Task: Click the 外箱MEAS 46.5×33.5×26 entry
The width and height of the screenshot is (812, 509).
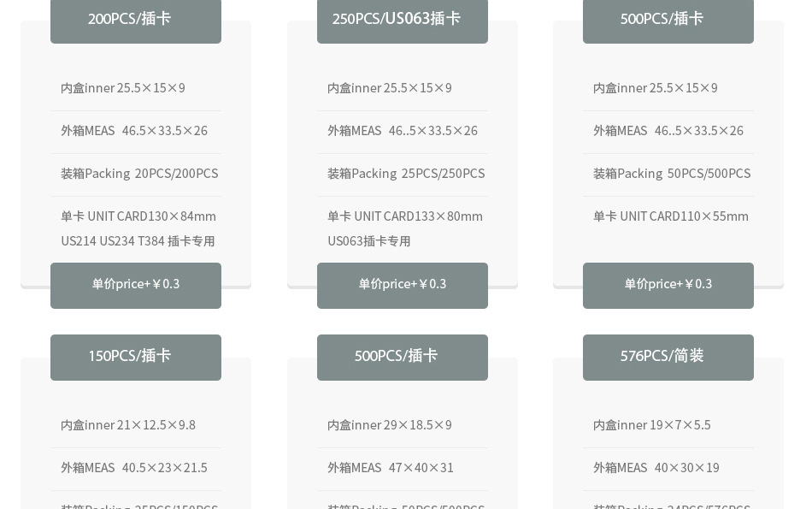Action: 134,130
